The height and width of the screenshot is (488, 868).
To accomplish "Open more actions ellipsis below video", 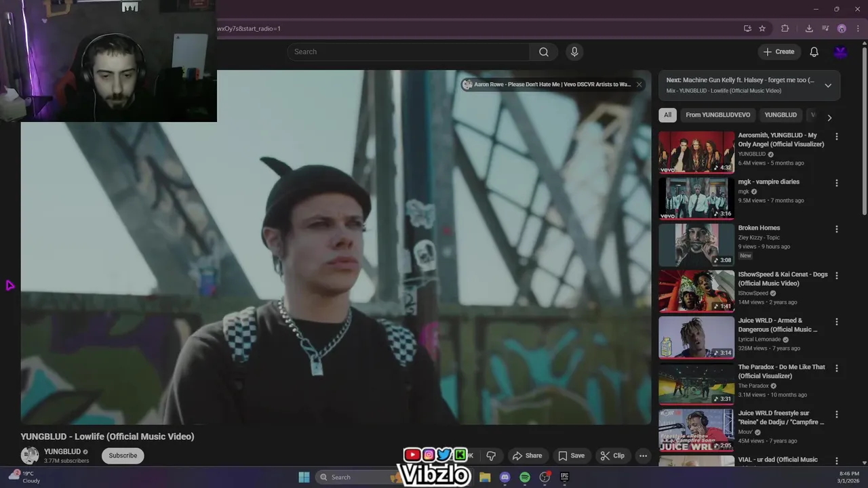I will [643, 455].
